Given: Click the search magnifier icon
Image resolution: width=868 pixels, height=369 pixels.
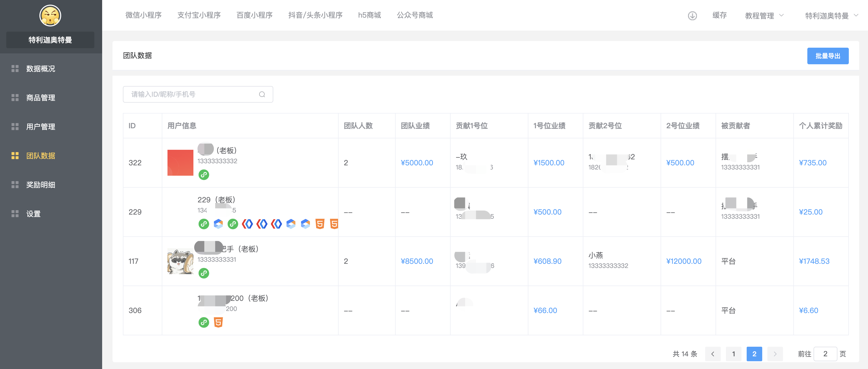Looking at the screenshot, I should tap(262, 95).
